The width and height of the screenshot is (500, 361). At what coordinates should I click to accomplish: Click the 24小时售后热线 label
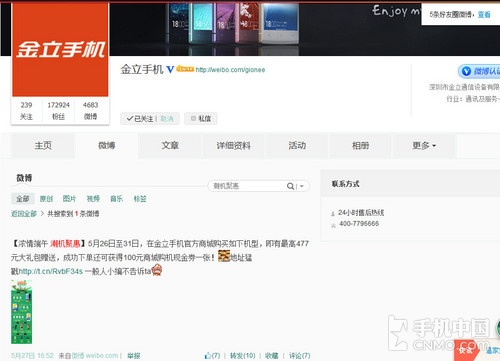pyautogui.click(x=361, y=213)
